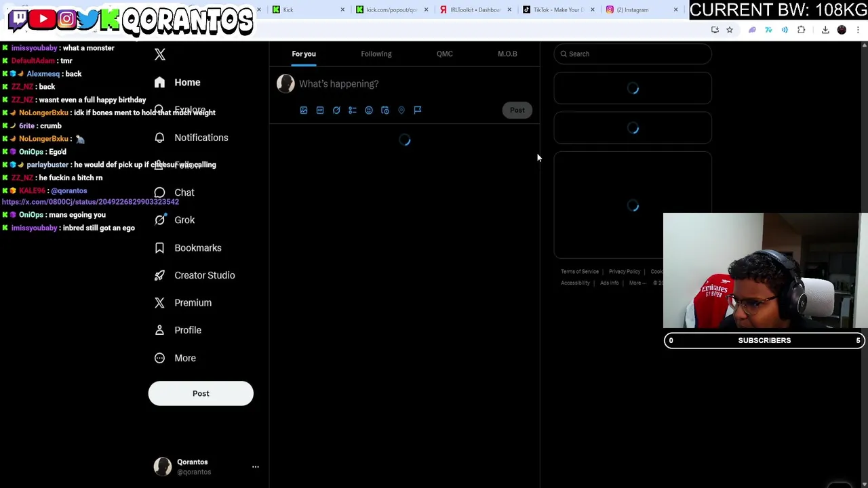Image resolution: width=868 pixels, height=488 pixels.
Task: Click the Home house icon
Action: [x=159, y=83]
